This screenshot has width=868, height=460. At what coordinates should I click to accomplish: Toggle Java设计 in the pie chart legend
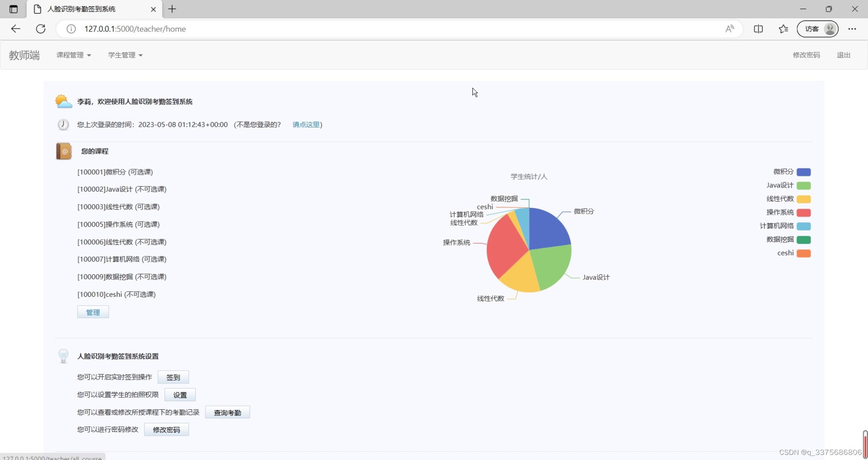(780, 185)
